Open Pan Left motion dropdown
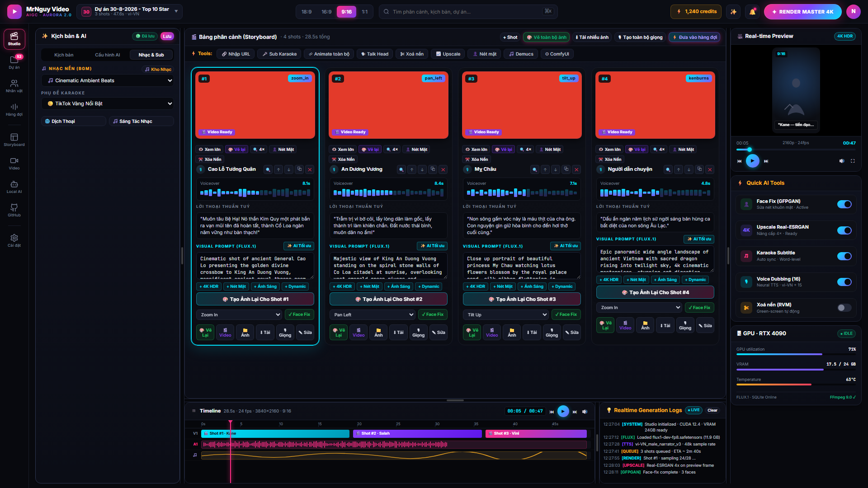This screenshot has height=488, width=868. [x=373, y=314]
